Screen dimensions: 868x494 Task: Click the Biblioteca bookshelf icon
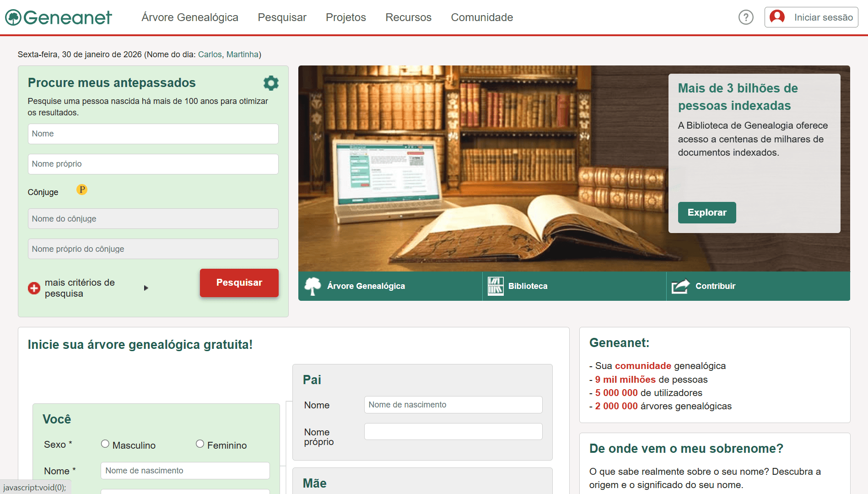pyautogui.click(x=496, y=286)
